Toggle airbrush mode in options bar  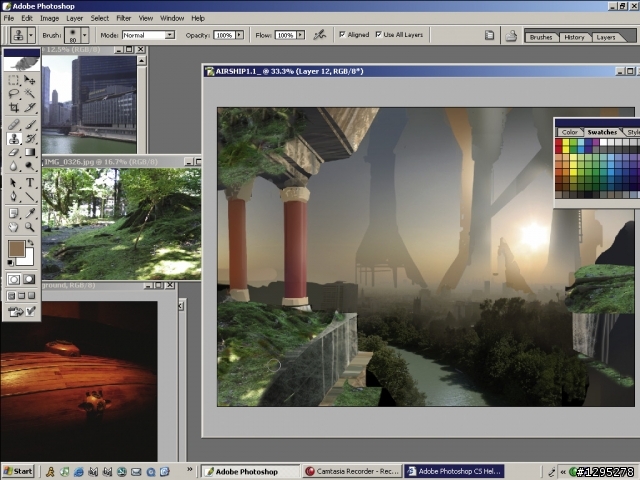[x=320, y=35]
